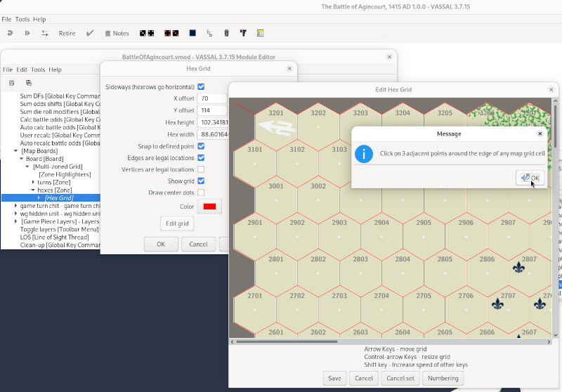Click Save in Edit Hex Grid window
This screenshot has height=392, width=562.
coord(334,379)
